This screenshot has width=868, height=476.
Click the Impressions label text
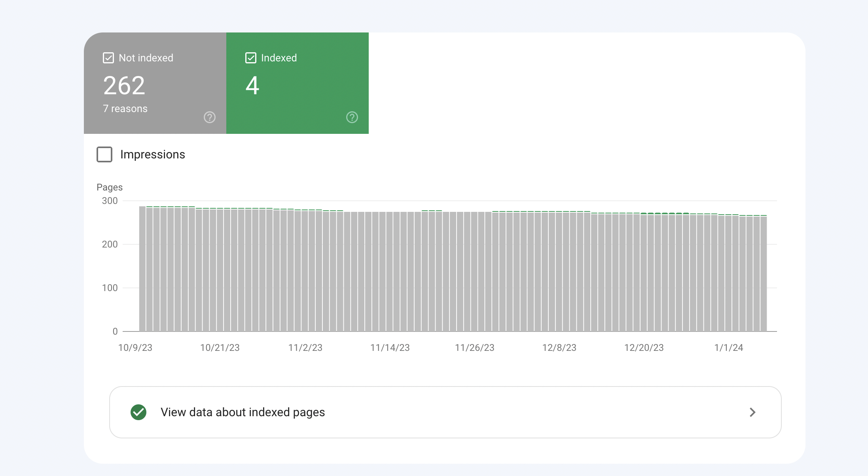pyautogui.click(x=152, y=154)
